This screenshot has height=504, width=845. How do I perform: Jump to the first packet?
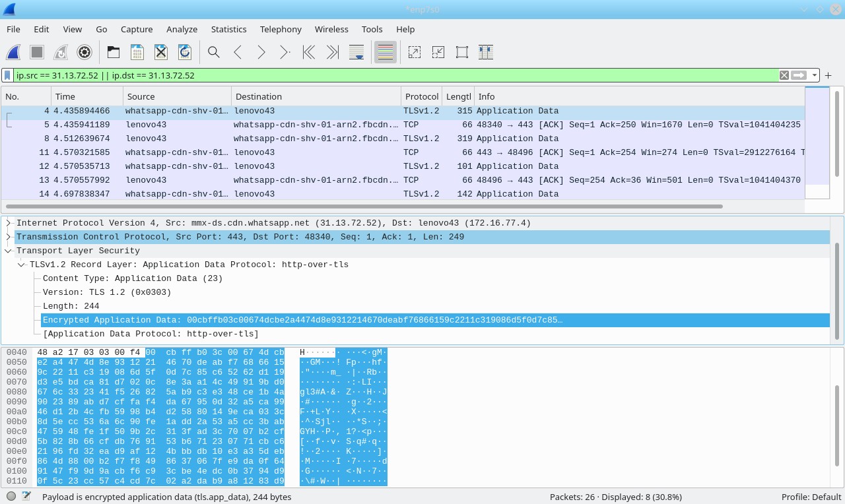309,52
